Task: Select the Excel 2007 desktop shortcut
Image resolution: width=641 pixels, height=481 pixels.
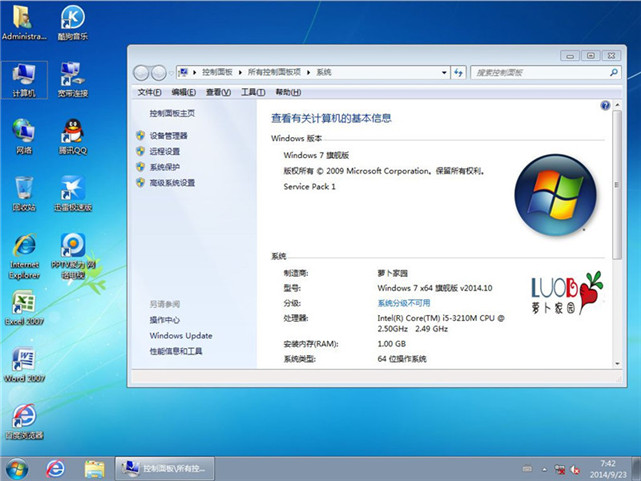Action: [x=24, y=309]
